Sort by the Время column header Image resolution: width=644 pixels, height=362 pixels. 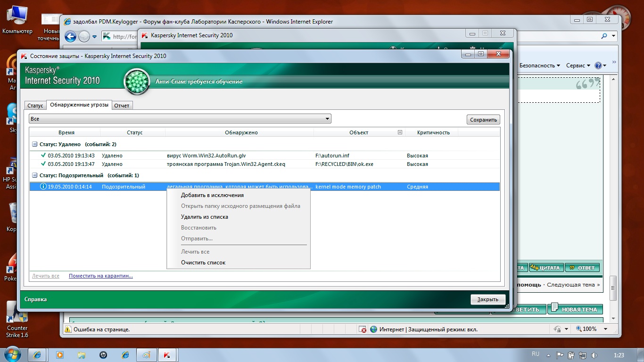pos(66,132)
